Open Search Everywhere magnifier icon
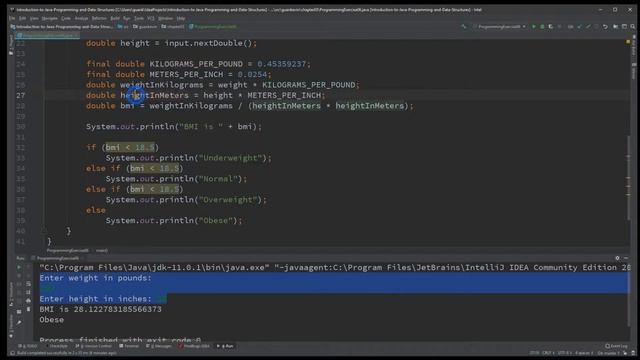 point(632,27)
